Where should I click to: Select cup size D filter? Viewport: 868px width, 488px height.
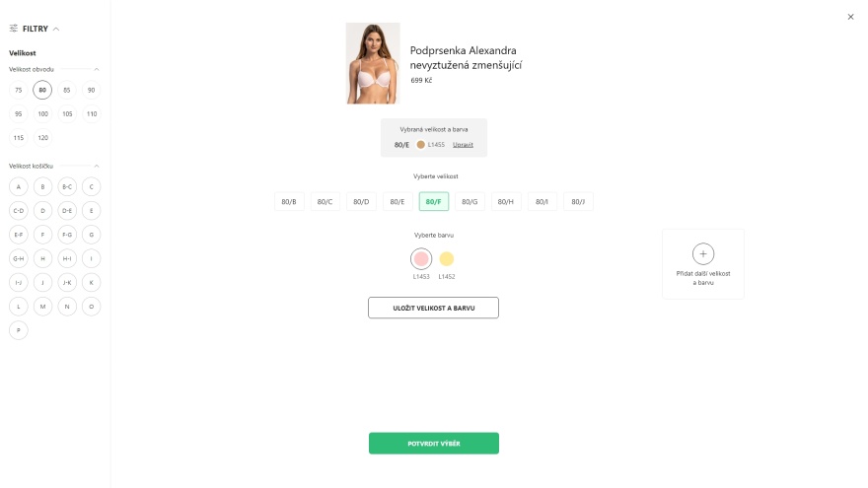coord(42,211)
